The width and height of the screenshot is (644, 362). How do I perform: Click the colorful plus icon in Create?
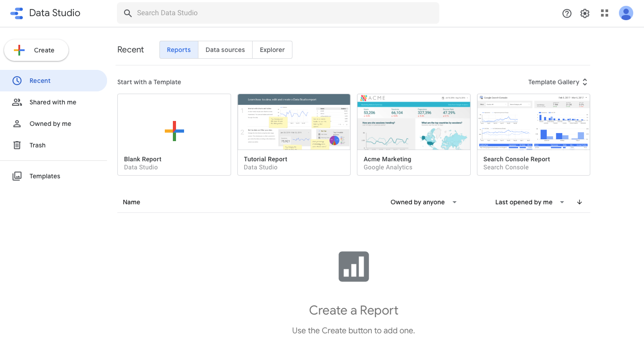tap(19, 50)
